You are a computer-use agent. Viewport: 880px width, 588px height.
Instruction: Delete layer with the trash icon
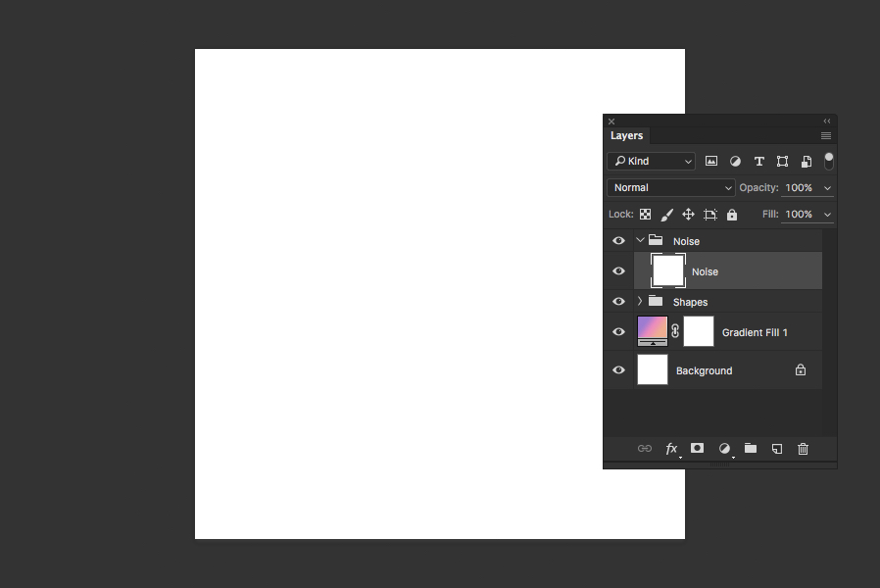click(x=804, y=448)
